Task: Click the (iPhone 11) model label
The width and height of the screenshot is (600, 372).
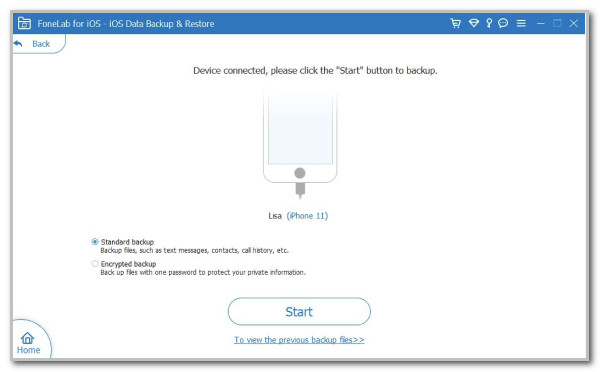Action: point(307,216)
